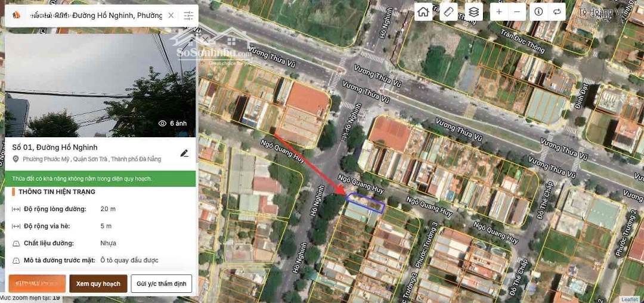Click the road icon beside Chất liệu đường
The height and width of the screenshot is (303, 644).
click(x=16, y=243)
